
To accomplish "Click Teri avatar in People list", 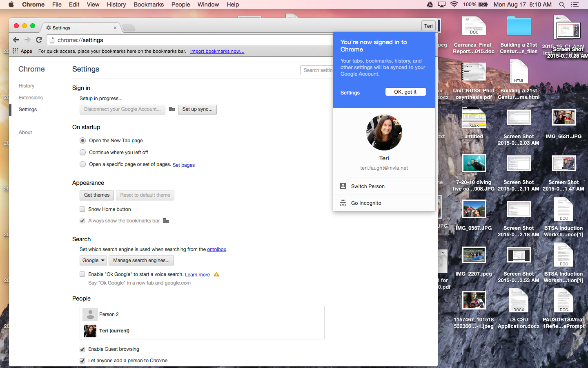I will click(x=90, y=331).
